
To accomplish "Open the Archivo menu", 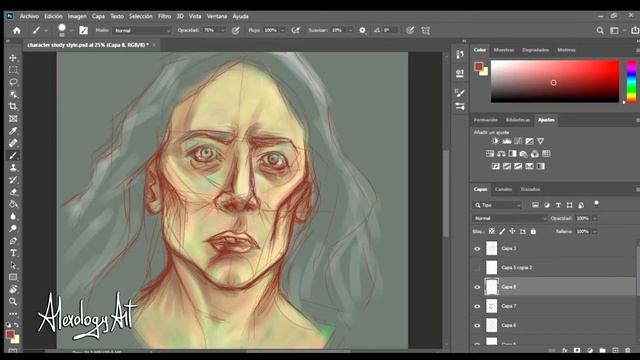I will coord(29,16).
